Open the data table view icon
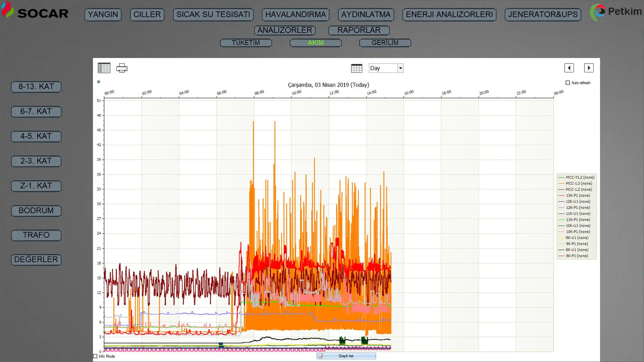644x362 pixels. 104,68
